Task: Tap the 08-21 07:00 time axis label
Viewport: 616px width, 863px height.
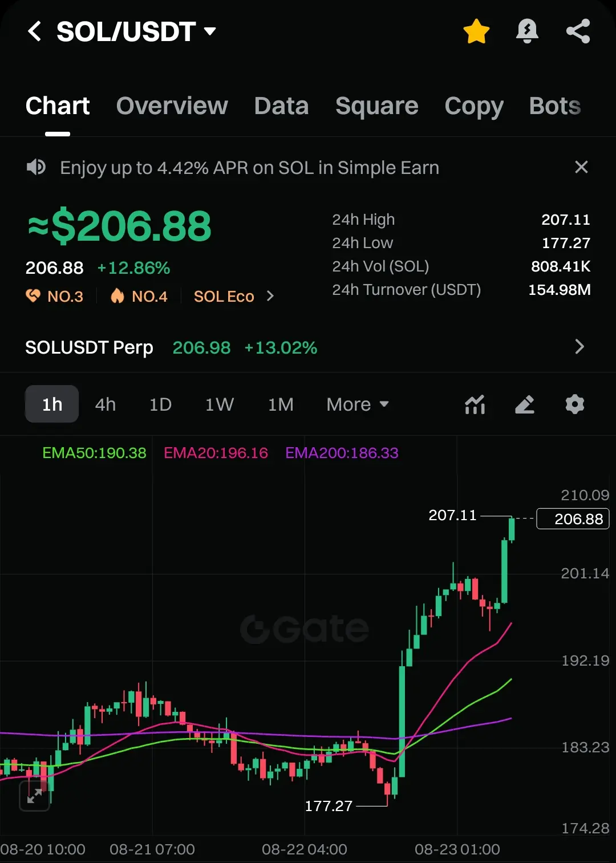Action: pos(152,849)
